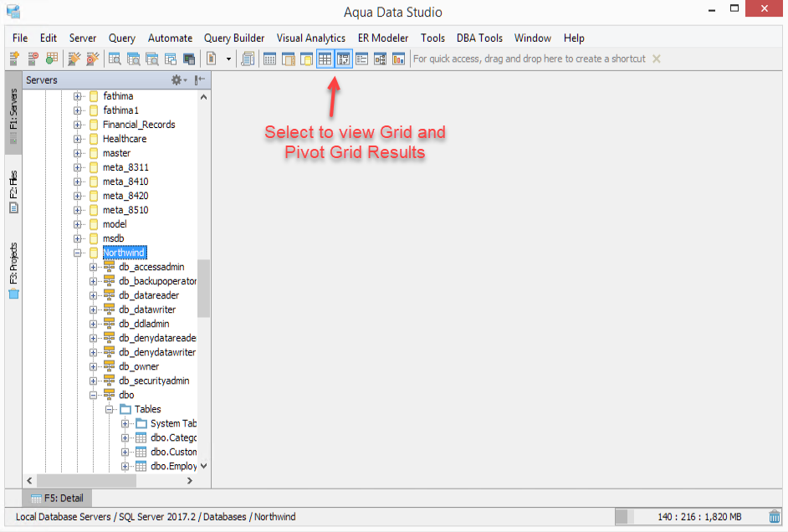Open the Query Analyzer magnifier-table icon

[115, 59]
